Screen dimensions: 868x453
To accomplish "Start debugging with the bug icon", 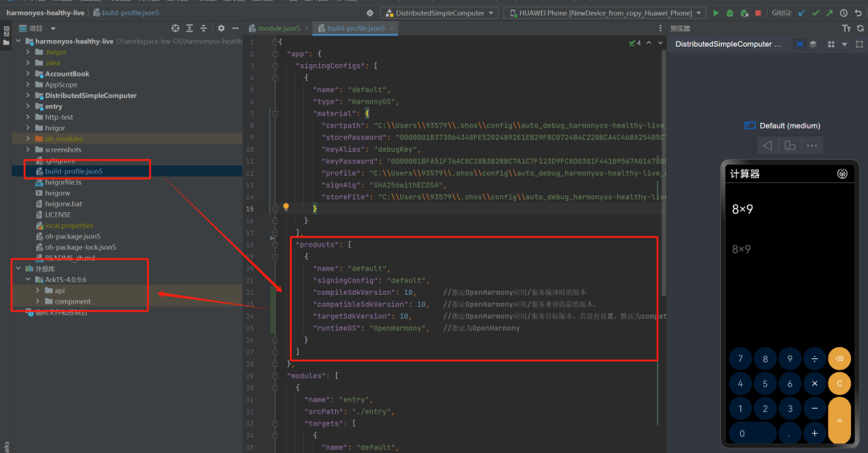I will tap(730, 13).
